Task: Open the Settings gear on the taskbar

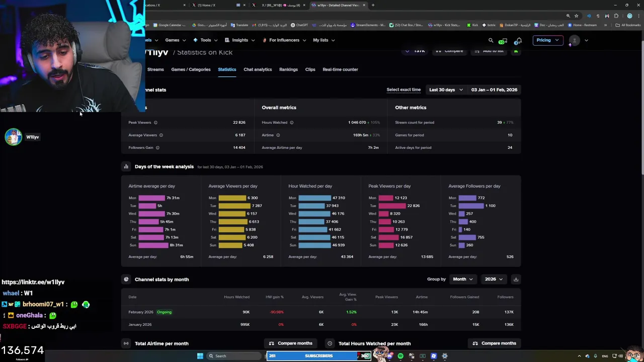Action: tap(445, 356)
